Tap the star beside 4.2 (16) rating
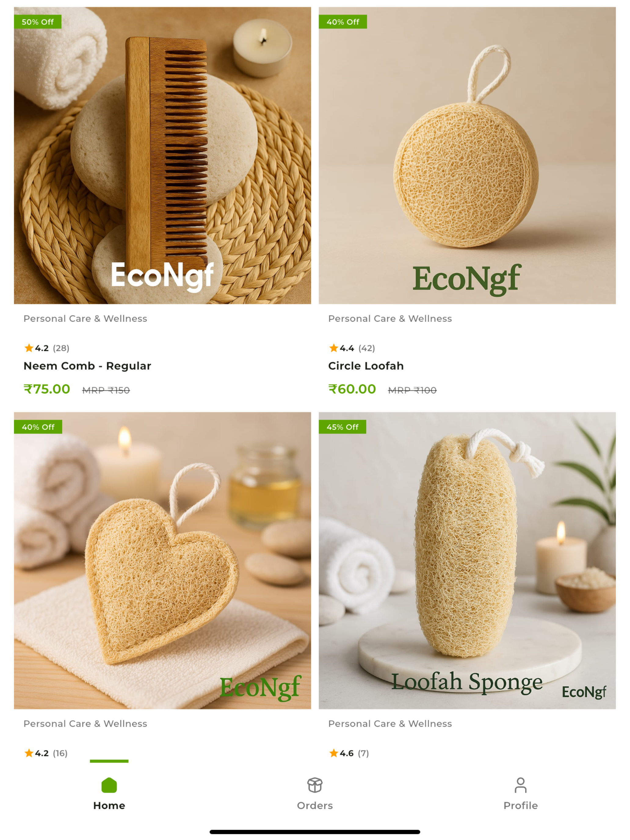The height and width of the screenshot is (840, 630). (29, 753)
